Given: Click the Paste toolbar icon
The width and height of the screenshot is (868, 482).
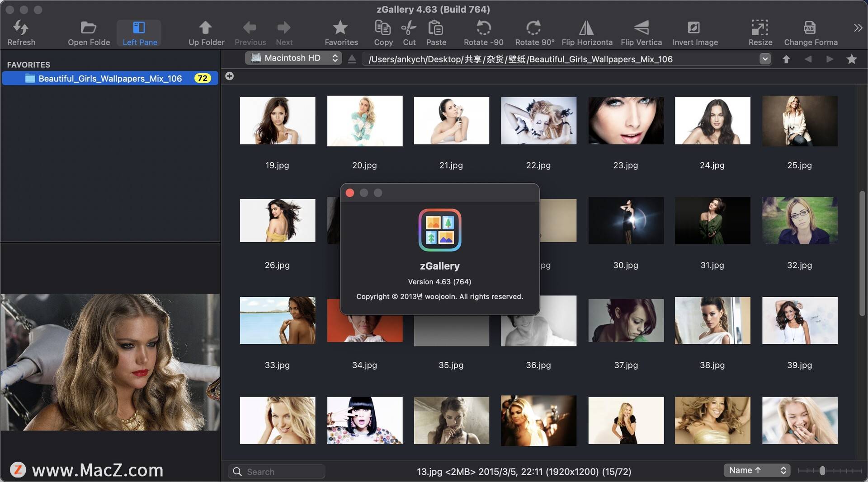Looking at the screenshot, I should pyautogui.click(x=435, y=28).
